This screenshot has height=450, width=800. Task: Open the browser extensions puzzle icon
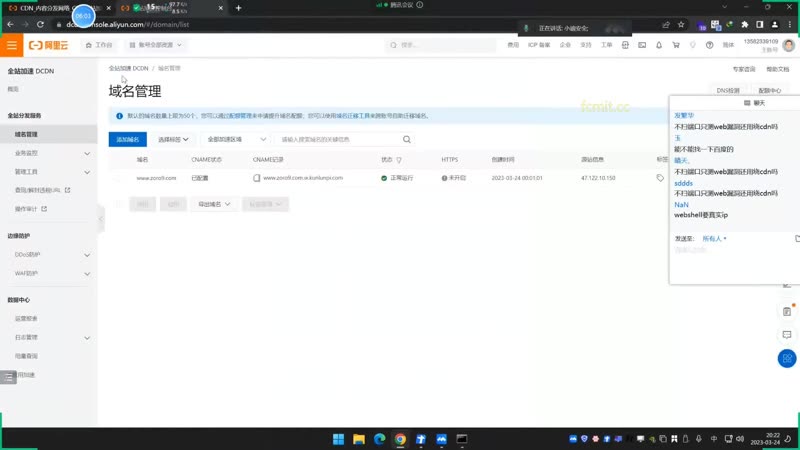744,24
